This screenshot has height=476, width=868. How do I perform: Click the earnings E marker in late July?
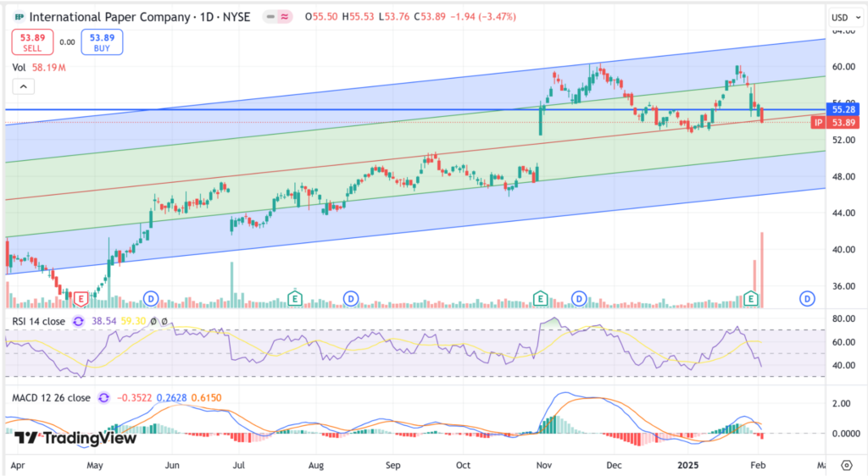click(x=295, y=298)
